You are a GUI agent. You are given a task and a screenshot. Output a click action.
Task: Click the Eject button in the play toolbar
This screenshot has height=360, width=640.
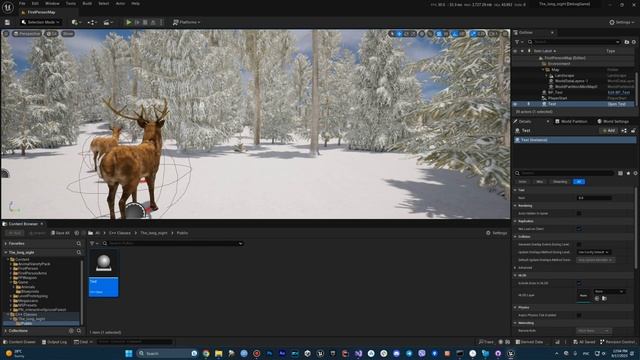(x=153, y=22)
